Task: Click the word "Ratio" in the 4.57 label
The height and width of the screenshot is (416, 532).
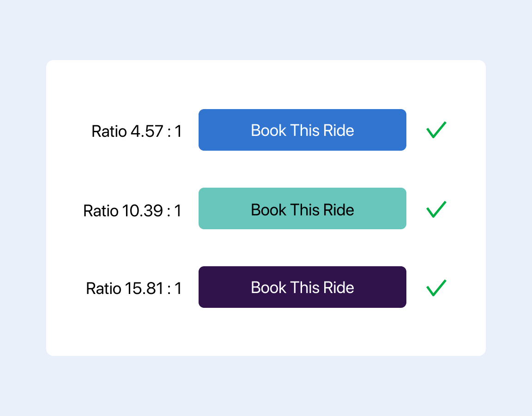Action: [109, 131]
